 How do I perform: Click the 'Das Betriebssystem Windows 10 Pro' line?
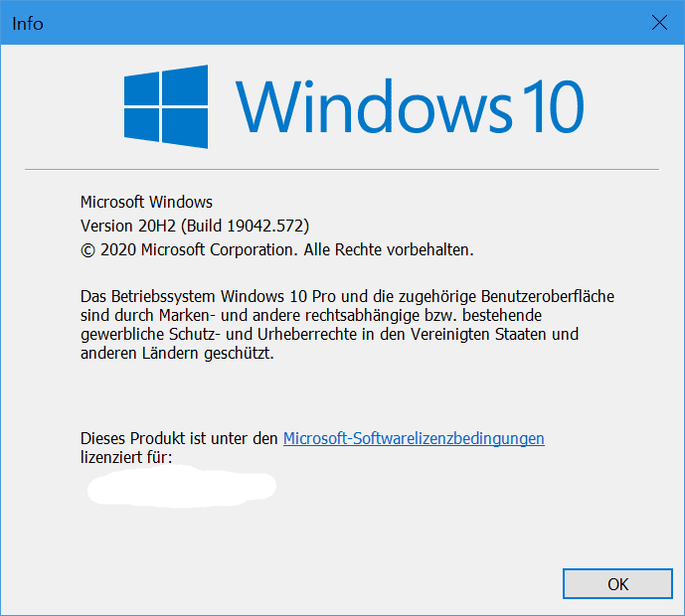click(347, 296)
